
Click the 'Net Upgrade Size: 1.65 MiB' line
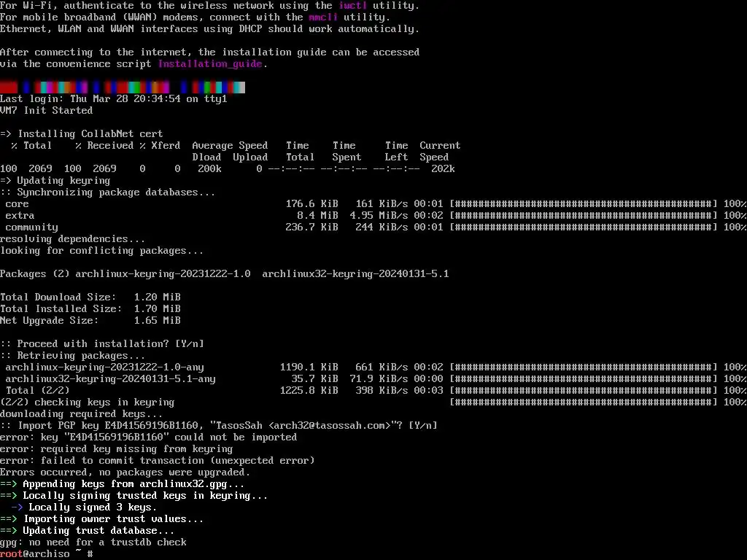[x=90, y=321]
